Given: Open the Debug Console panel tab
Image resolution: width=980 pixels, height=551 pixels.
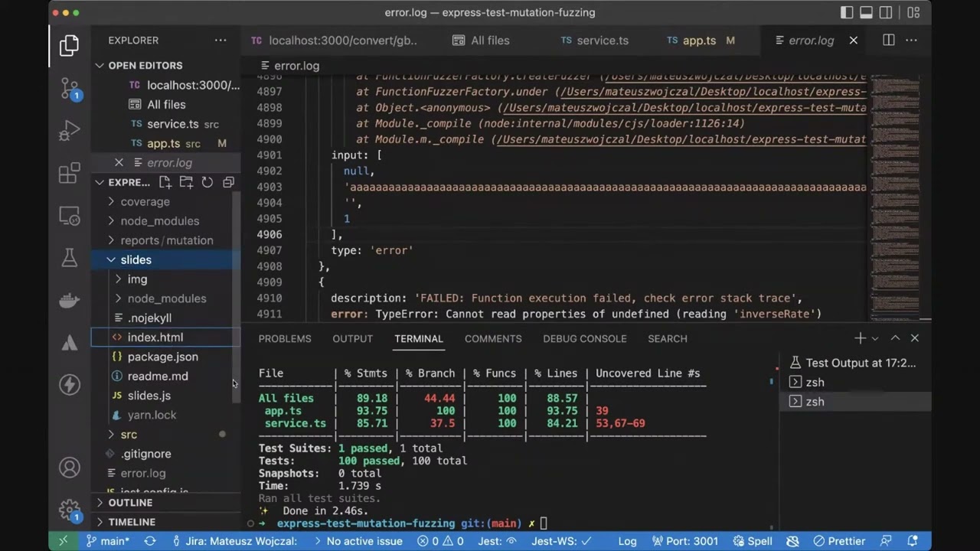Looking at the screenshot, I should (x=585, y=338).
